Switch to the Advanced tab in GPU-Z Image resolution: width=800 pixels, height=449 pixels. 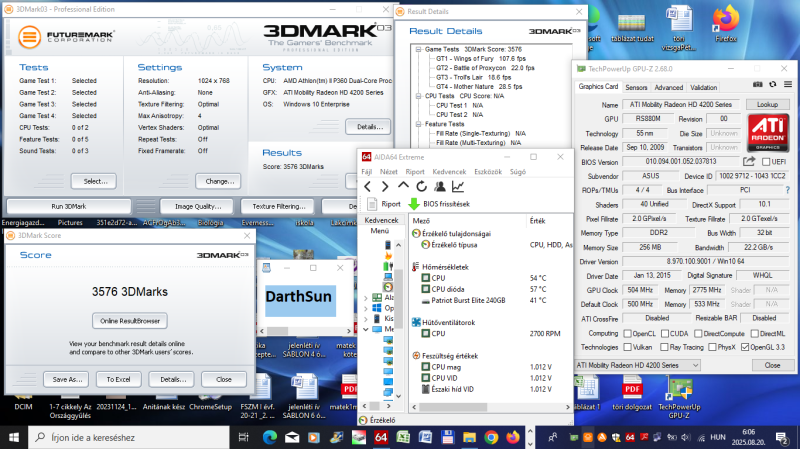point(668,87)
